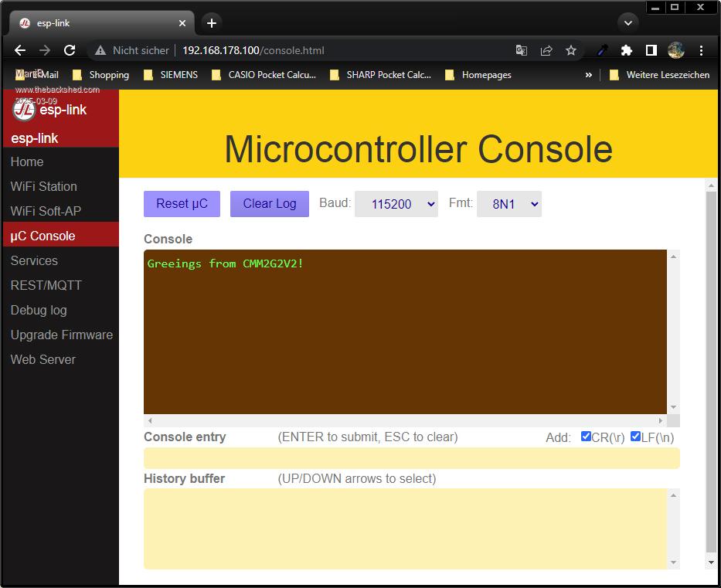
Task: Go to Upgrade Firmware page
Action: pos(62,335)
